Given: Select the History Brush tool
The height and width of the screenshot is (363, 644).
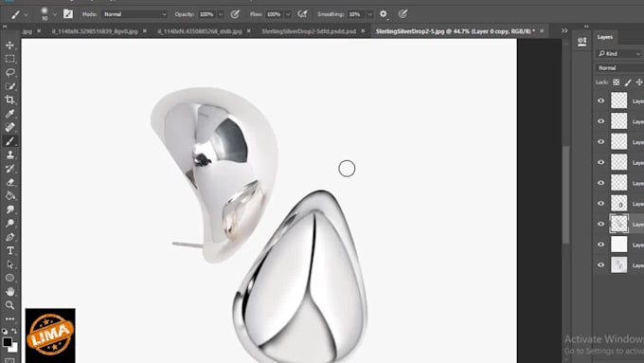Looking at the screenshot, I should pyautogui.click(x=9, y=169).
